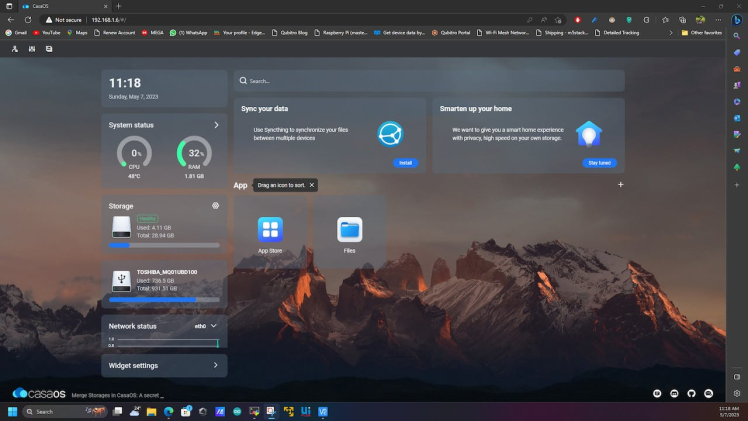Dismiss the 'Drag an icon to sort' tip
748x421 pixels.
click(x=312, y=185)
